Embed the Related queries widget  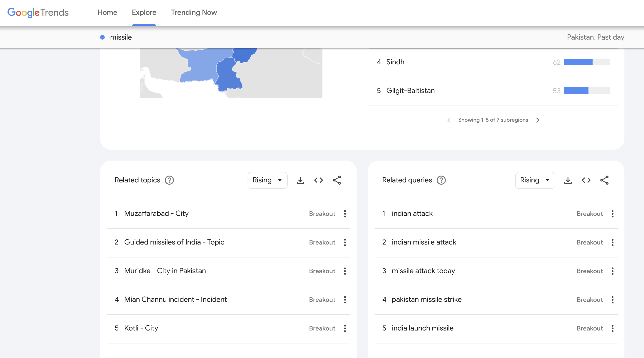586,180
